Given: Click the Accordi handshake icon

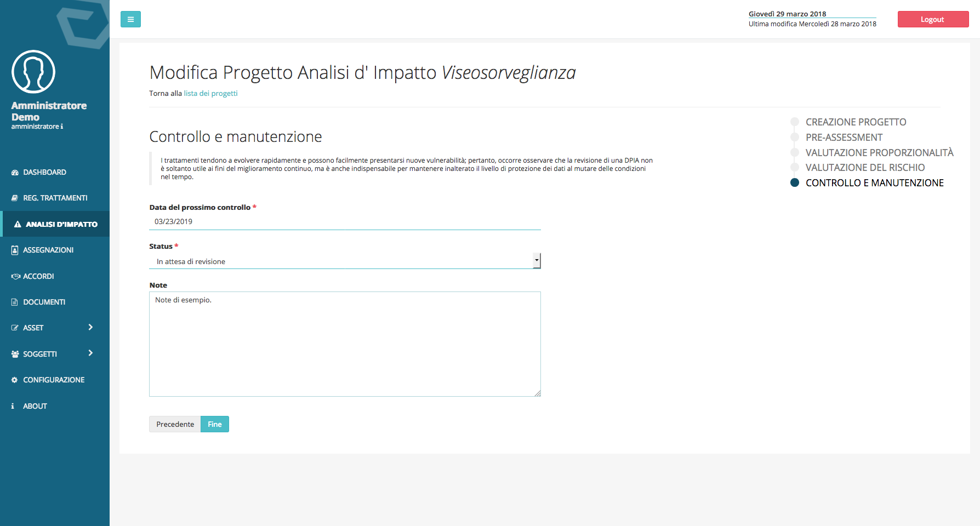Looking at the screenshot, I should [x=15, y=277].
